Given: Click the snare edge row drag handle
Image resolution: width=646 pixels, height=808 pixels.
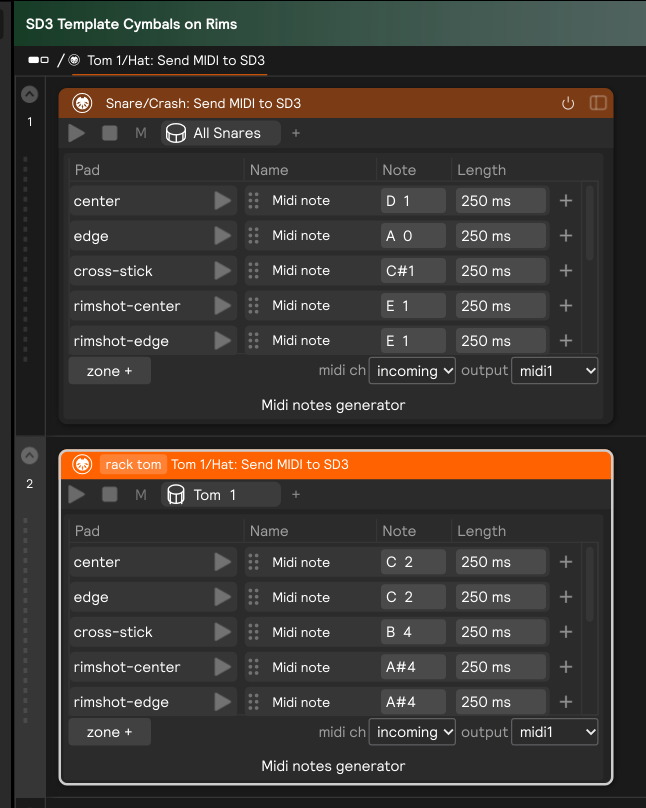Looking at the screenshot, I should click(x=253, y=236).
